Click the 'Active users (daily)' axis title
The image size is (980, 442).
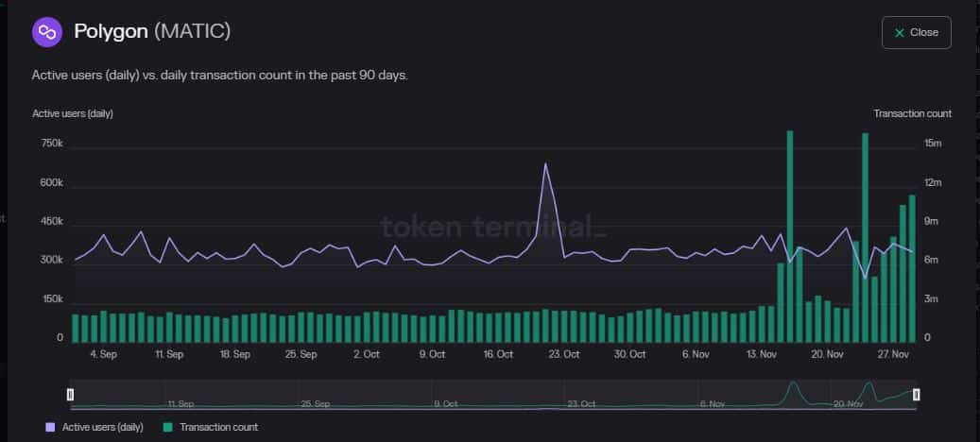point(73,113)
